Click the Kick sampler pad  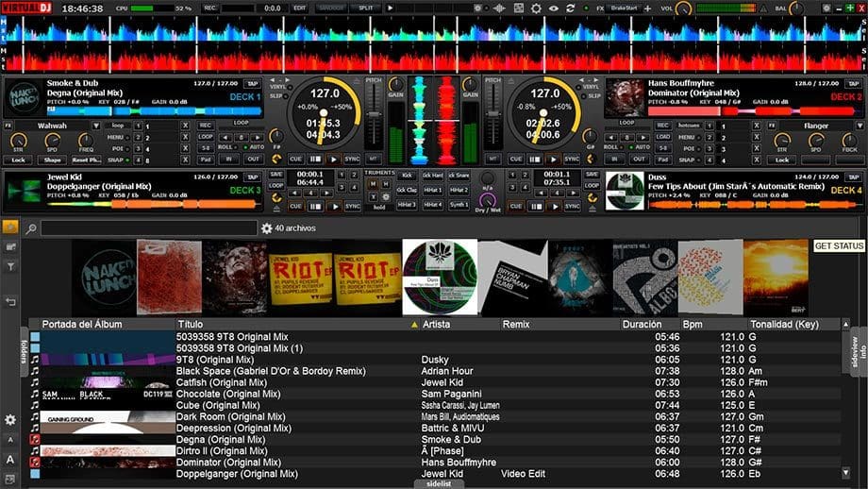[407, 176]
